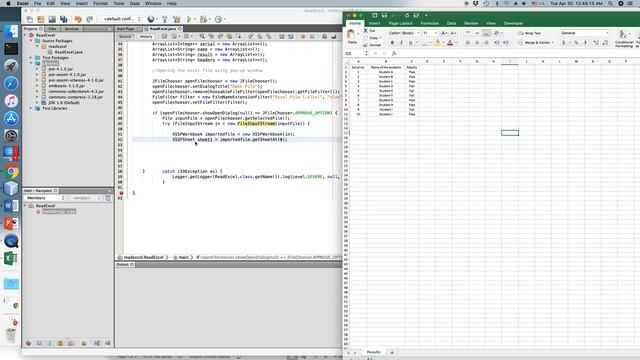The width and height of the screenshot is (640, 360).
Task: Click Merge & Center in Excel ribbon
Action: click(x=535, y=43)
